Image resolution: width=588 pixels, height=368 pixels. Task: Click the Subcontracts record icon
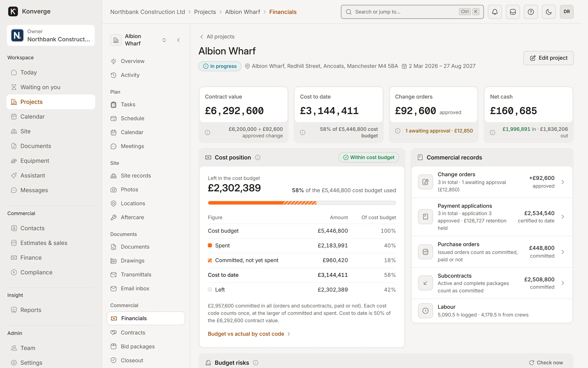tap(425, 283)
